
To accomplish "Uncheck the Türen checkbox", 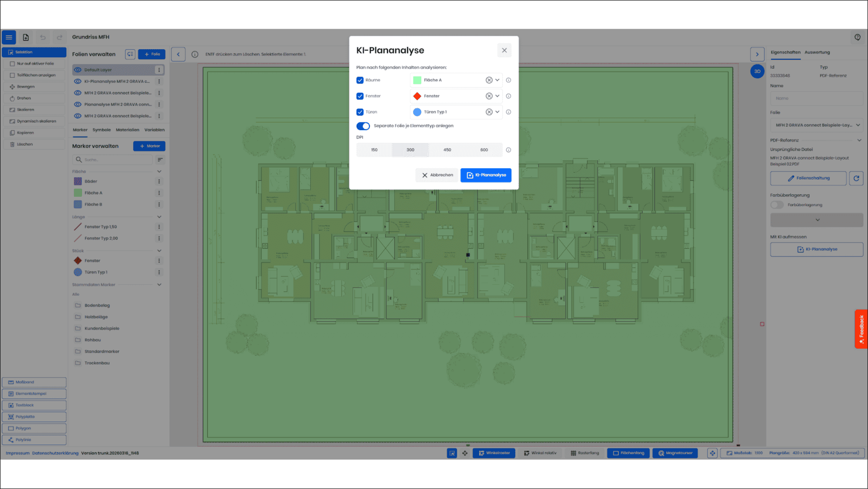I will [x=360, y=112].
